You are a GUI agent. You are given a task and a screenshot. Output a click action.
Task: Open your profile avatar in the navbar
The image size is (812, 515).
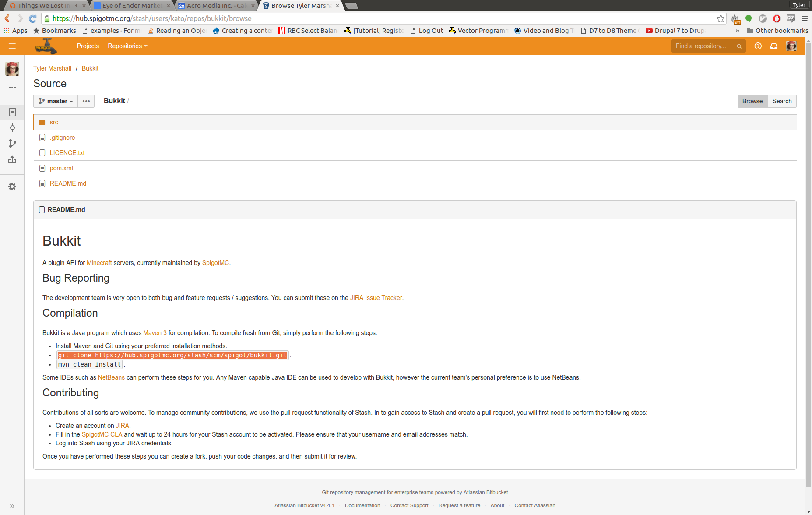(x=791, y=46)
